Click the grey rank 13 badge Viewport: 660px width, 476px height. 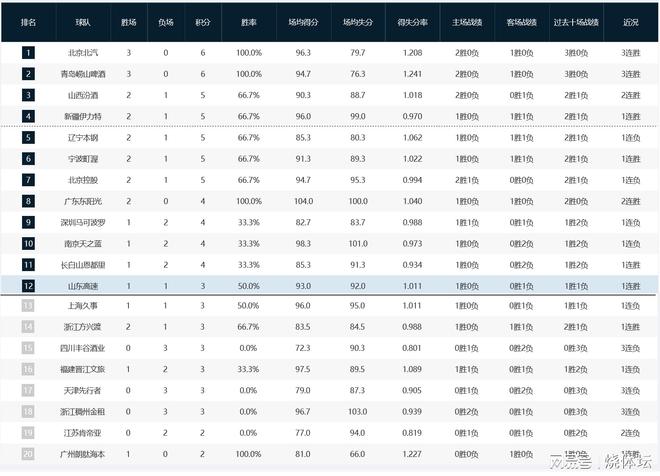point(28,306)
